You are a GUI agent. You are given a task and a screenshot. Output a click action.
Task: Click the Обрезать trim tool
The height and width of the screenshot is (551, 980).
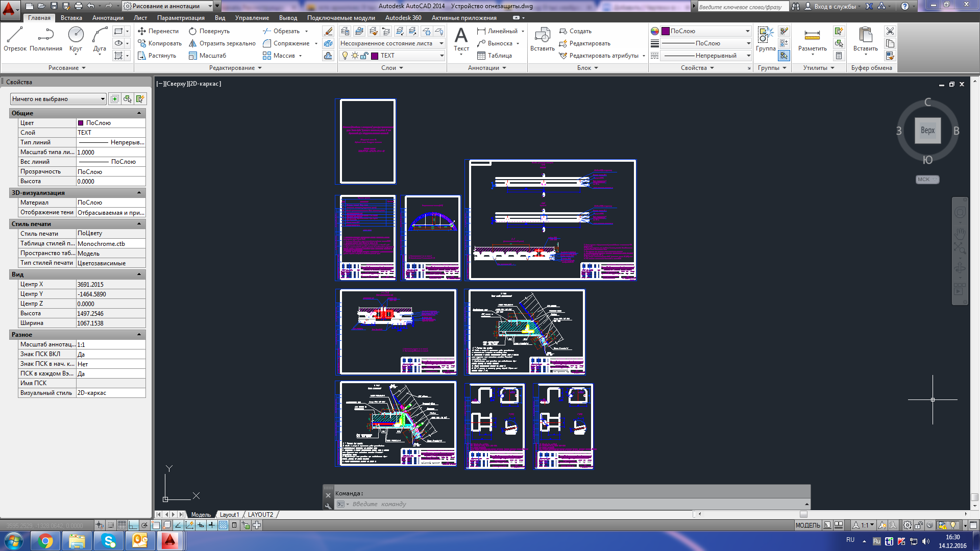281,31
